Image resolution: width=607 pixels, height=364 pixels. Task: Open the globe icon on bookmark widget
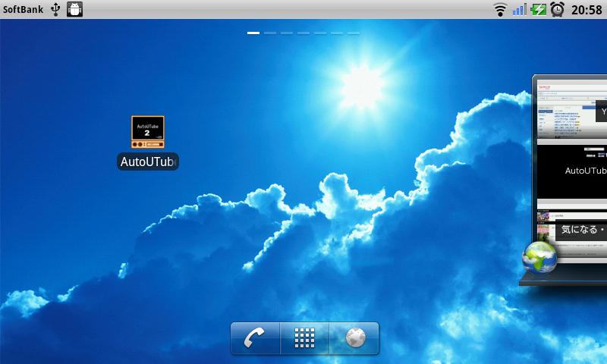539,258
